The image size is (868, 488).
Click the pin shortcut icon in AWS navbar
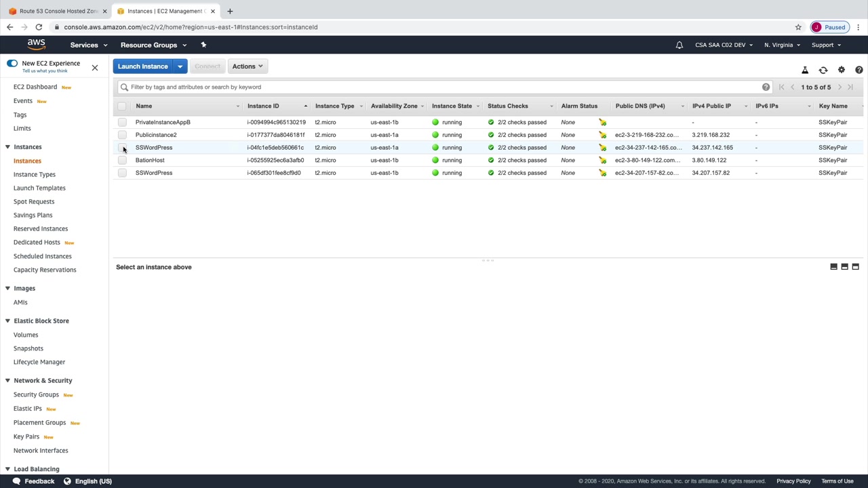click(203, 45)
